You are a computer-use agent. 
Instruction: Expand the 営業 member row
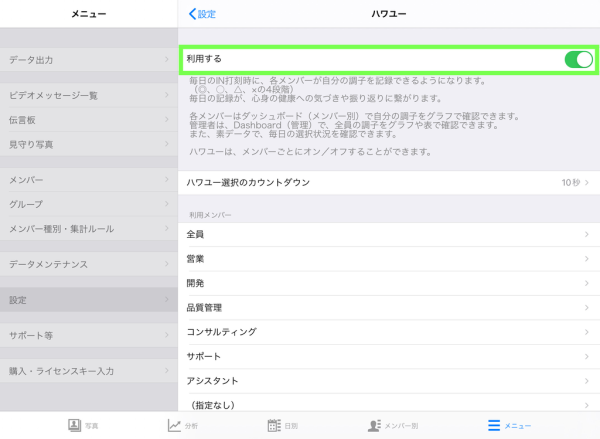[x=389, y=259]
